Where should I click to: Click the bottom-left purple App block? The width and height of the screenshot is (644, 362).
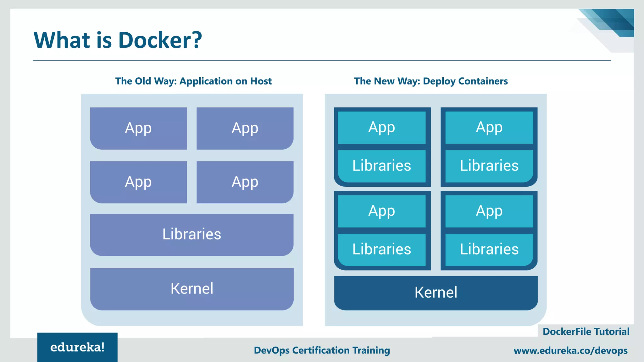[138, 182]
